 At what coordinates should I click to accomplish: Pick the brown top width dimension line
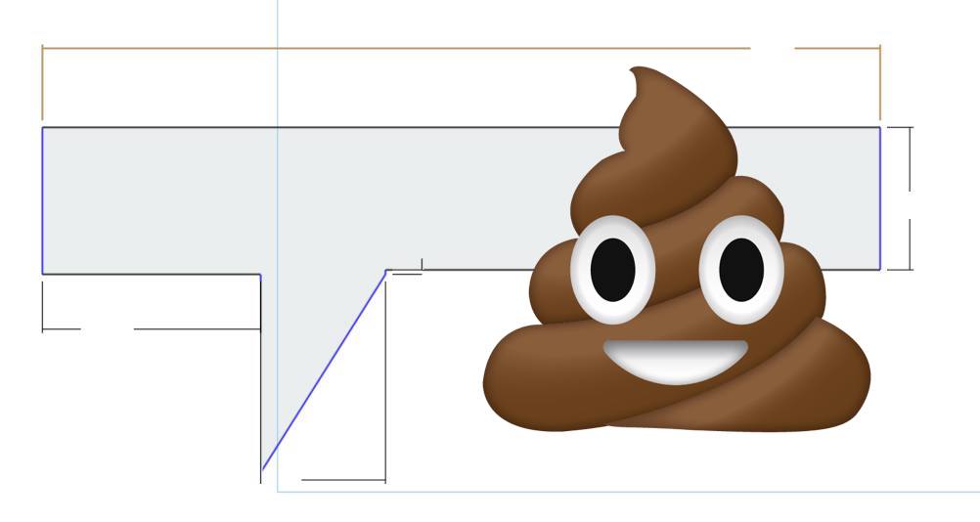[461, 48]
